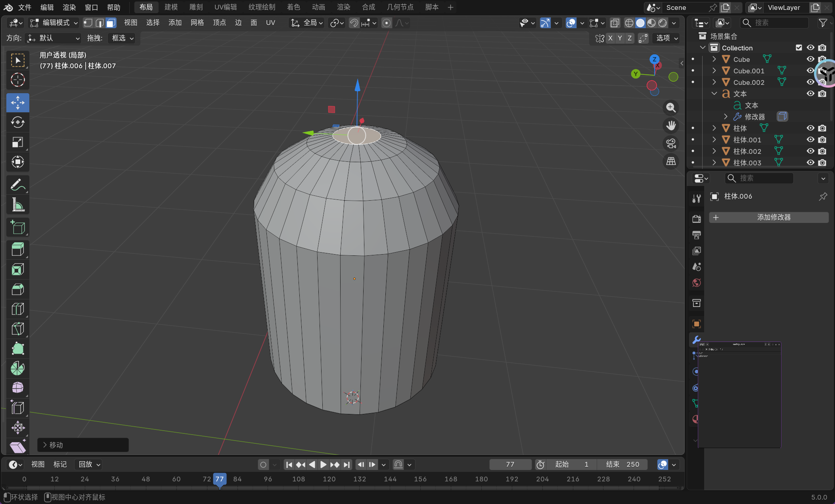
Task: Select the Rotate tool in toolbar
Action: click(x=17, y=123)
